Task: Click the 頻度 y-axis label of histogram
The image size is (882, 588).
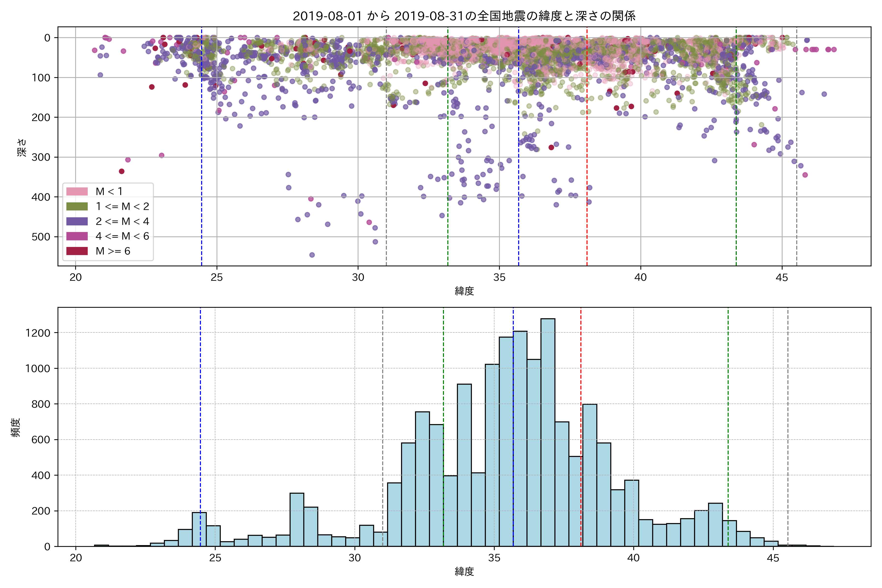Action: coord(16,428)
